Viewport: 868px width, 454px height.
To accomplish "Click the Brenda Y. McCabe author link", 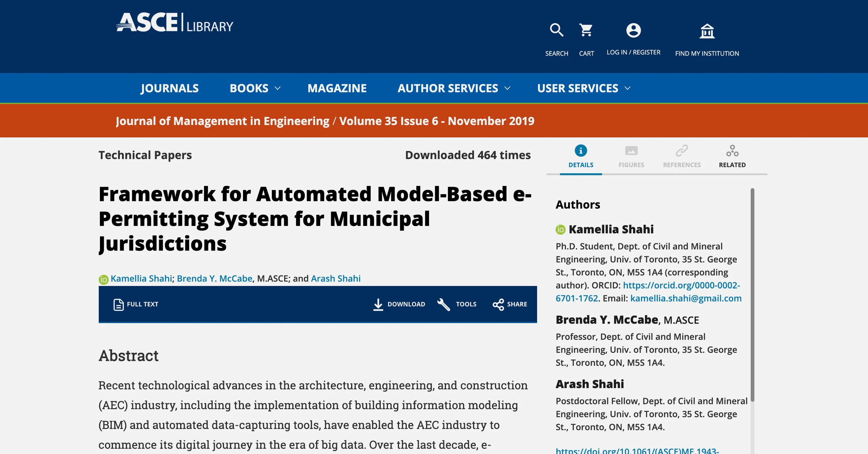I will [x=214, y=278].
